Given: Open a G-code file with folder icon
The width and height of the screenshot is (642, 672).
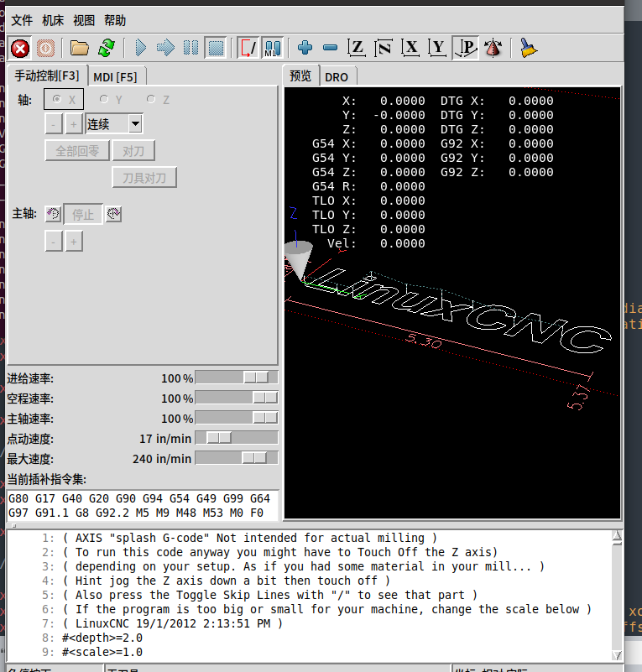Looking at the screenshot, I should click(80, 48).
